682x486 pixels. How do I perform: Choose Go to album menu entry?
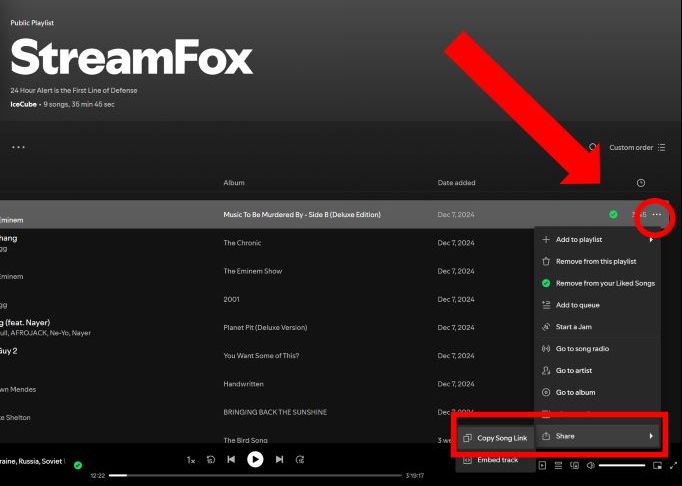pos(597,392)
